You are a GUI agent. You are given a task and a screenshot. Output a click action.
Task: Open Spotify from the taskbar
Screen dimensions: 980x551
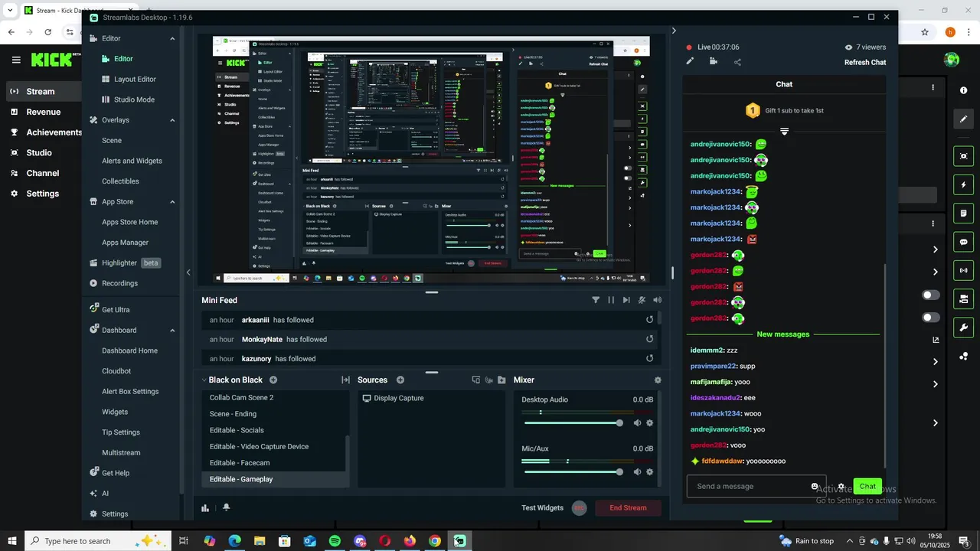click(335, 541)
